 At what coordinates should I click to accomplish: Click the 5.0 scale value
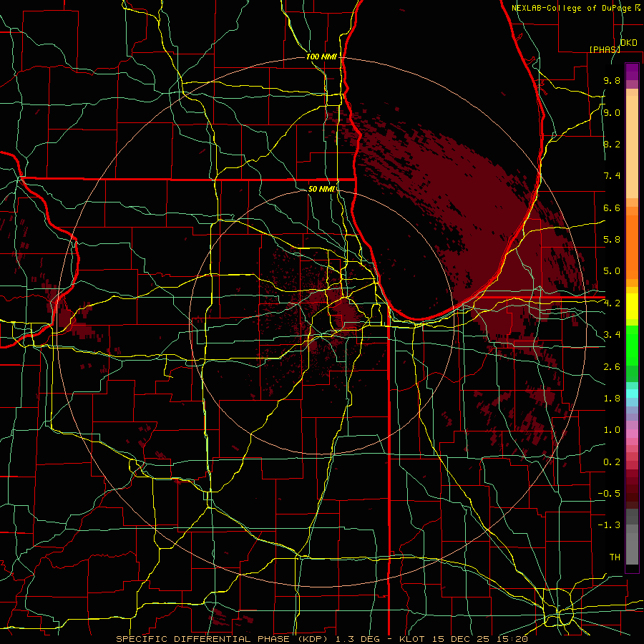click(612, 271)
